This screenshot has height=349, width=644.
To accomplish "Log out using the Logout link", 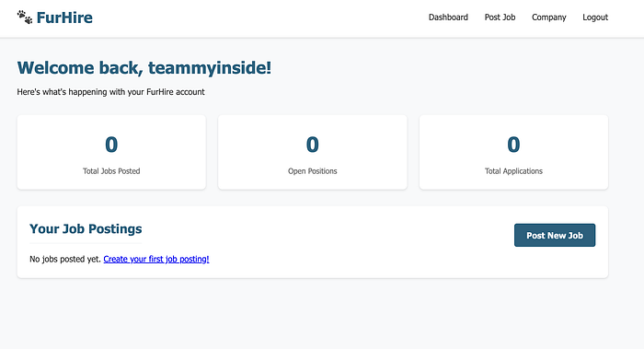I will coord(595,17).
